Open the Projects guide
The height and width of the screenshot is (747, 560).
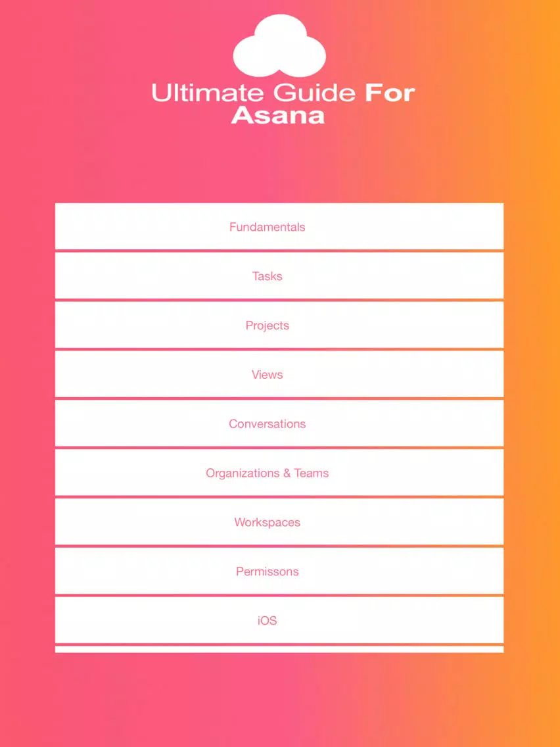pyautogui.click(x=267, y=325)
